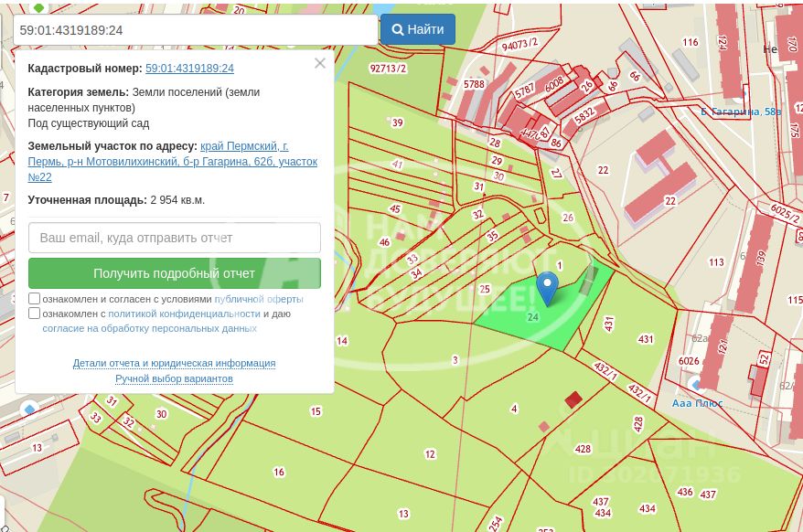Select the red building on parcel 4
Viewport: 803px width, 532px height.
coord(573,399)
